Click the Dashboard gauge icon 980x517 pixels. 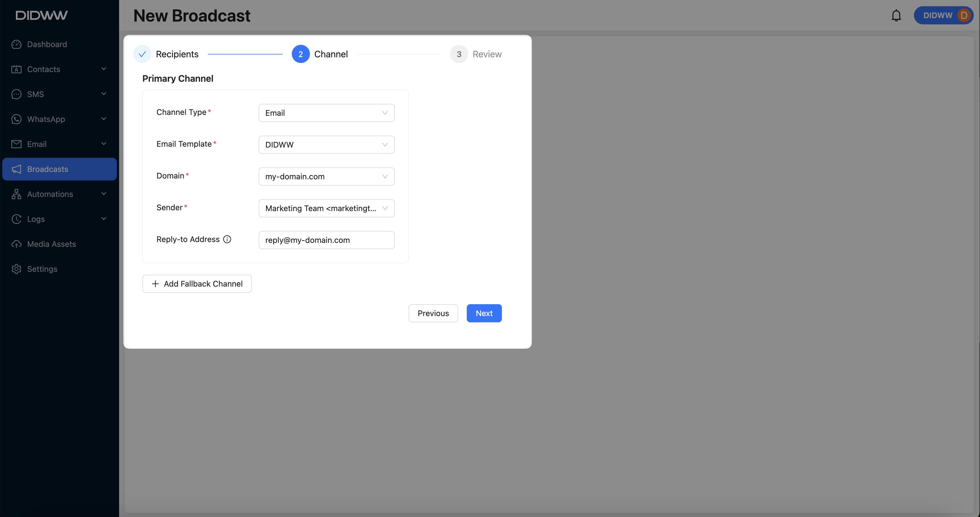coord(16,44)
